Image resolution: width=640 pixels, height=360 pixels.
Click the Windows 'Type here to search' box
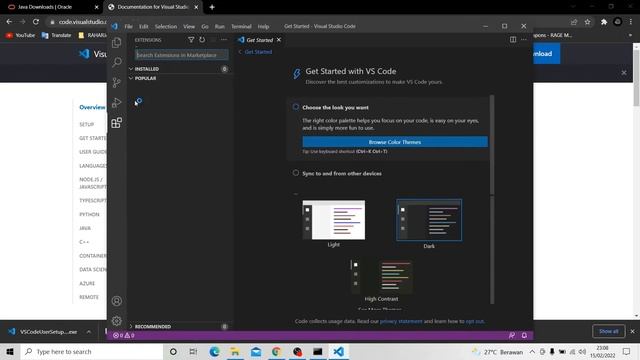pos(92,351)
